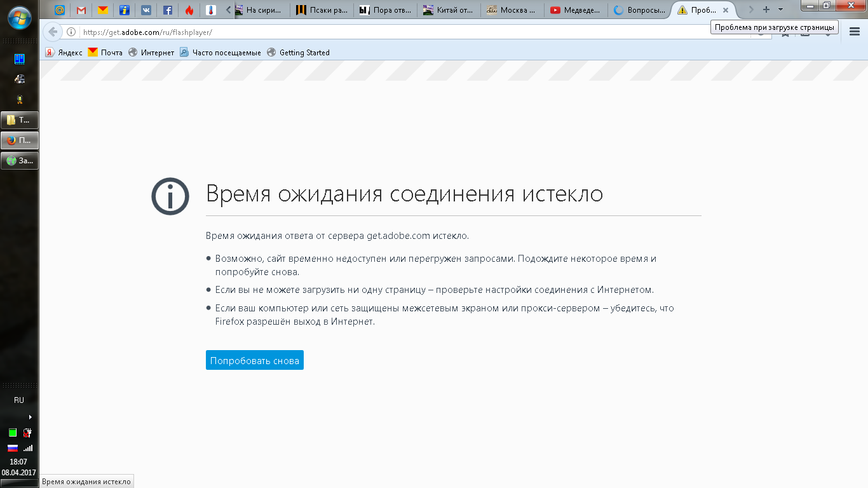Click the Попробовать снова button
868x488 pixels.
pos(254,360)
